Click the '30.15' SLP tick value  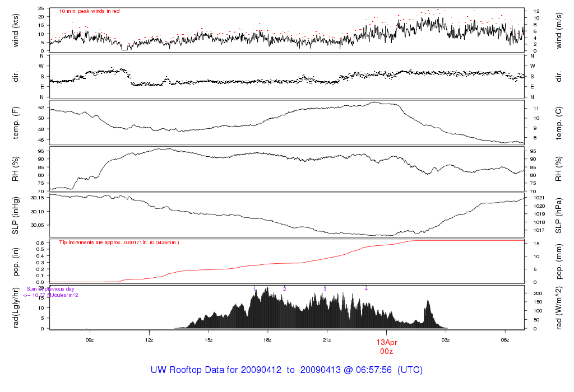click(x=38, y=198)
